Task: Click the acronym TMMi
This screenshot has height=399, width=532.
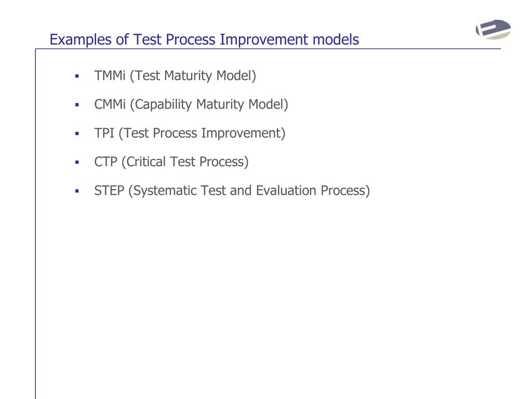Action: point(110,75)
